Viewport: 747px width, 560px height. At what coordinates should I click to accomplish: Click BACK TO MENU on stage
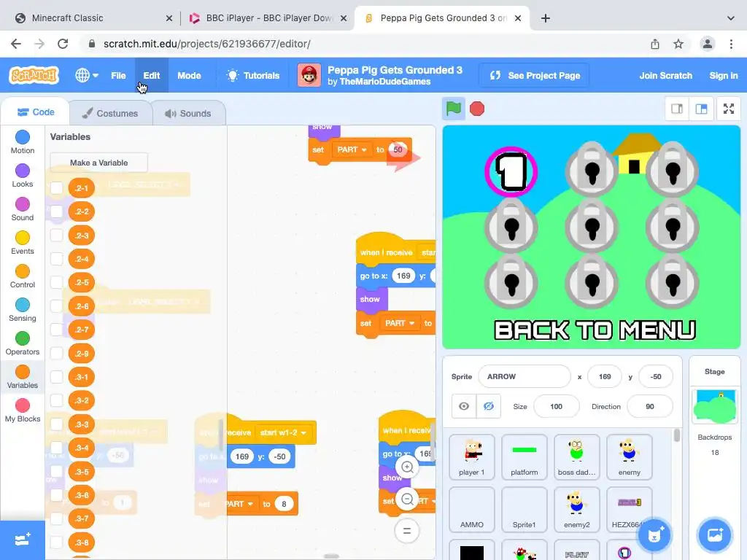595,330
